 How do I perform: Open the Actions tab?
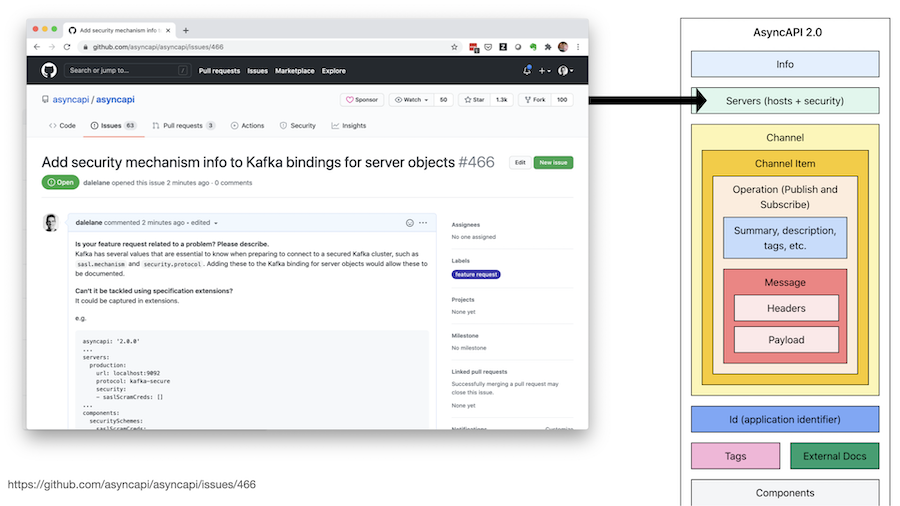[247, 126]
